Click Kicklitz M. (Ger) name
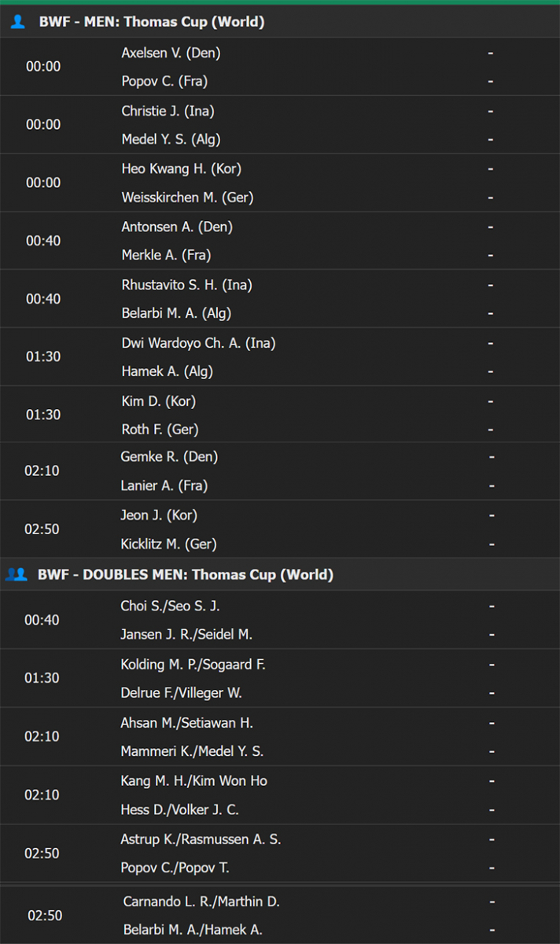 coord(168,544)
